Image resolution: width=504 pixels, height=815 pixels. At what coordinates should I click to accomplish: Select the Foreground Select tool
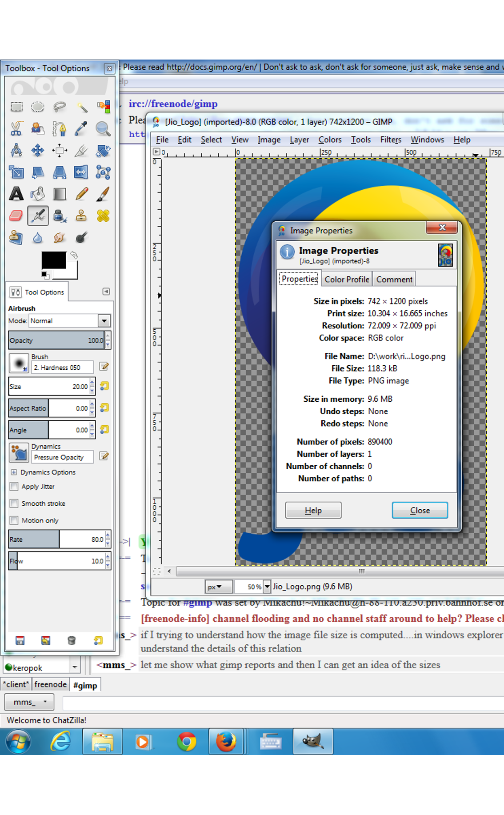tap(38, 128)
